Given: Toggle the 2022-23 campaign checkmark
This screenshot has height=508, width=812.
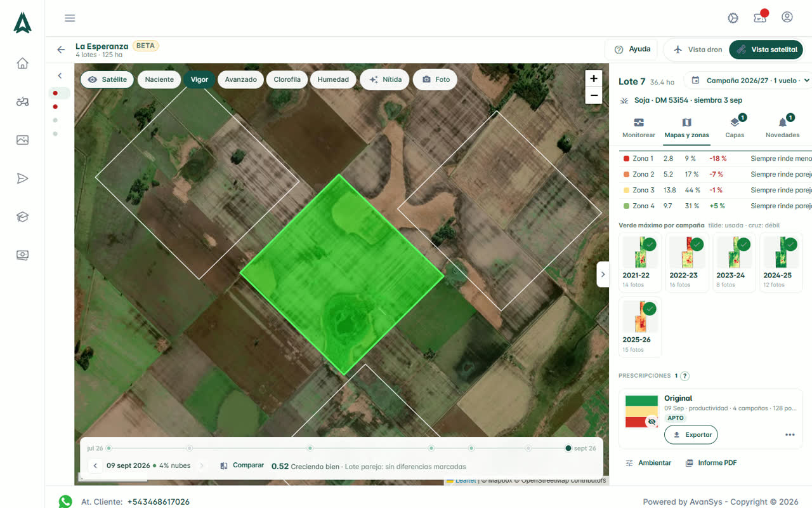Looking at the screenshot, I should pos(697,244).
